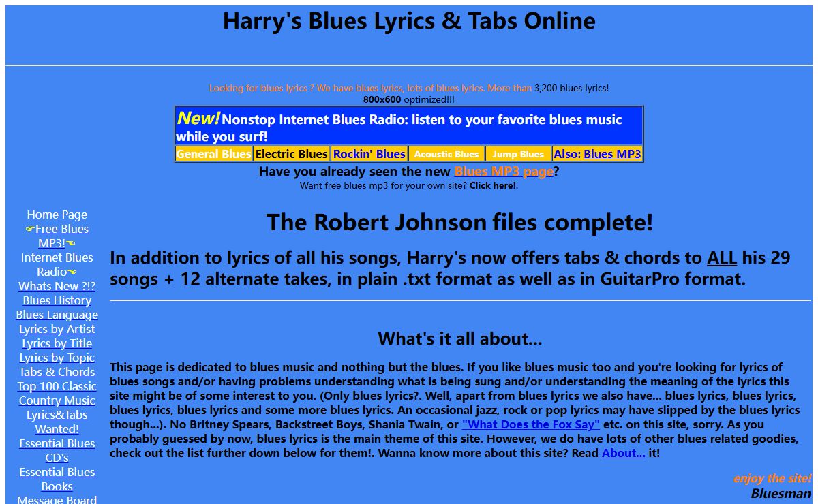The image size is (818, 504).
Task: Click the pointing hand icon after MP3!
Action: coord(71,243)
